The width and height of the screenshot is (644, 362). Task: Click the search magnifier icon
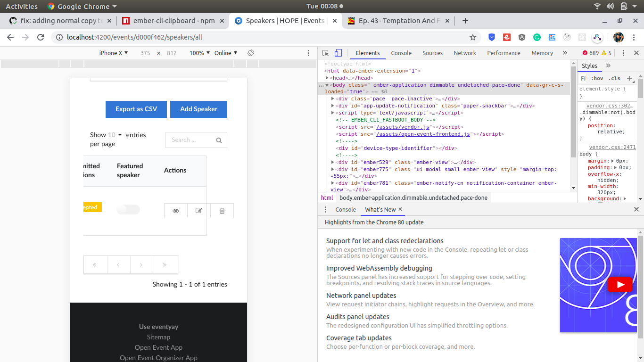[219, 140]
